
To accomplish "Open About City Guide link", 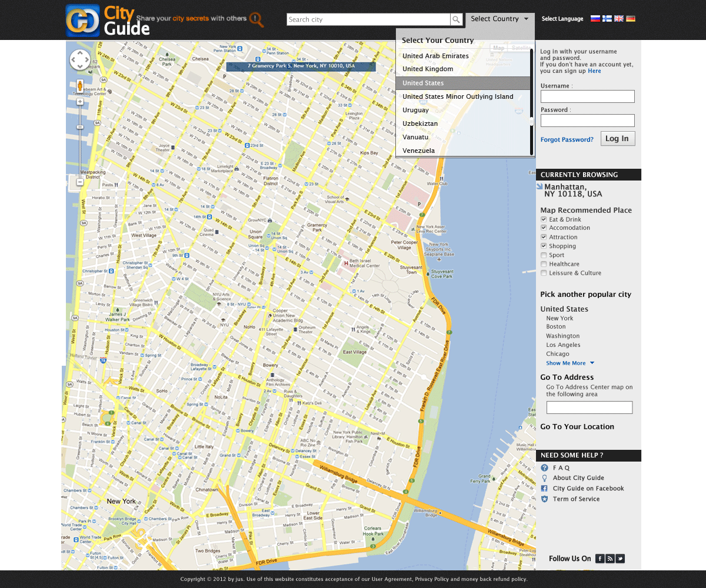I will click(578, 478).
